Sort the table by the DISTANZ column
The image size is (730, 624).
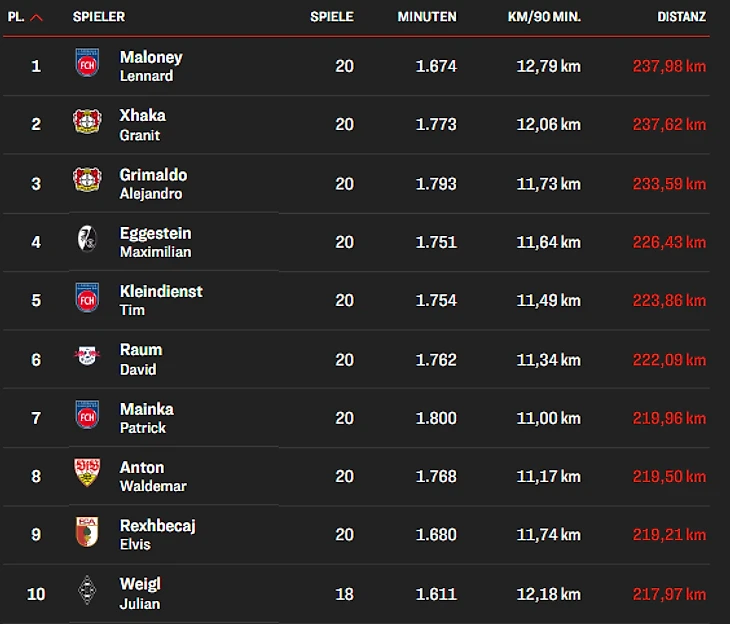[681, 17]
